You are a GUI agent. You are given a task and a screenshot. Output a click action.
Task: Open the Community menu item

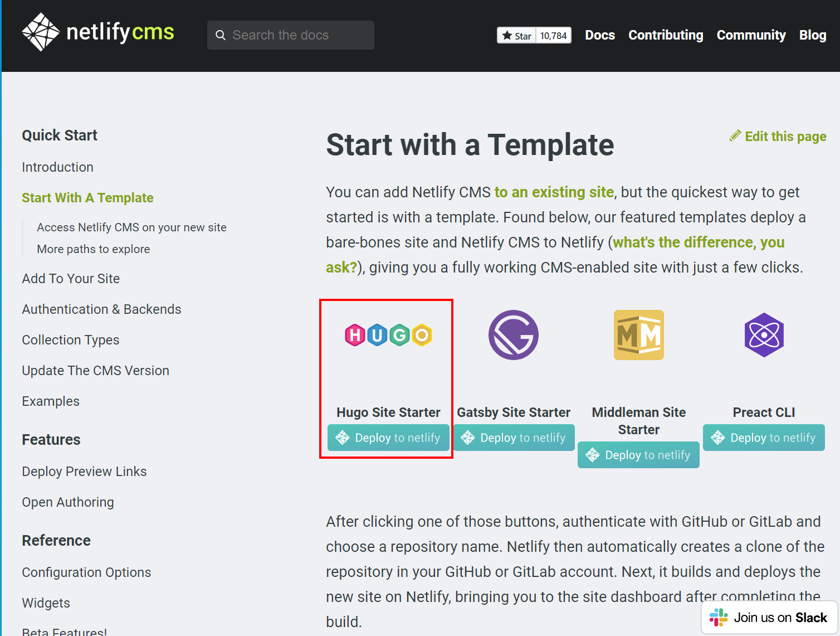pyautogui.click(x=751, y=35)
